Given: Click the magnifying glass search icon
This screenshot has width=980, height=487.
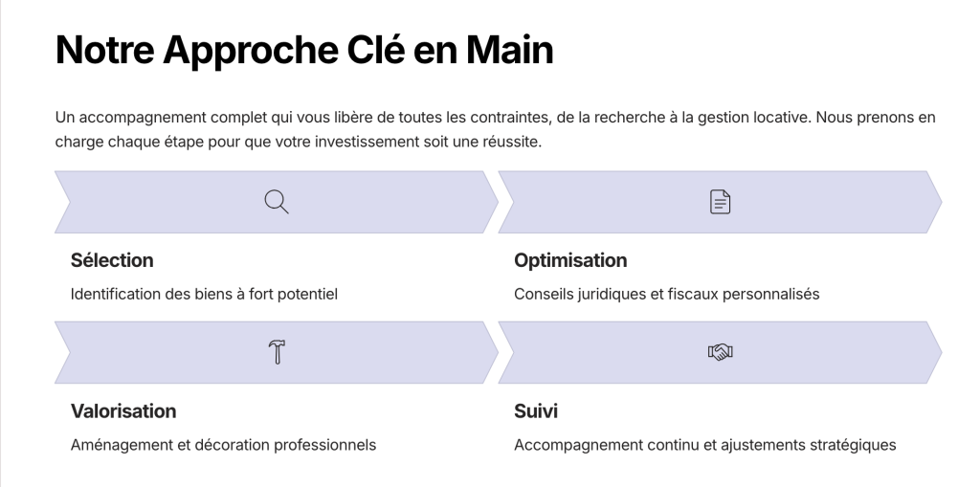Looking at the screenshot, I should [277, 202].
